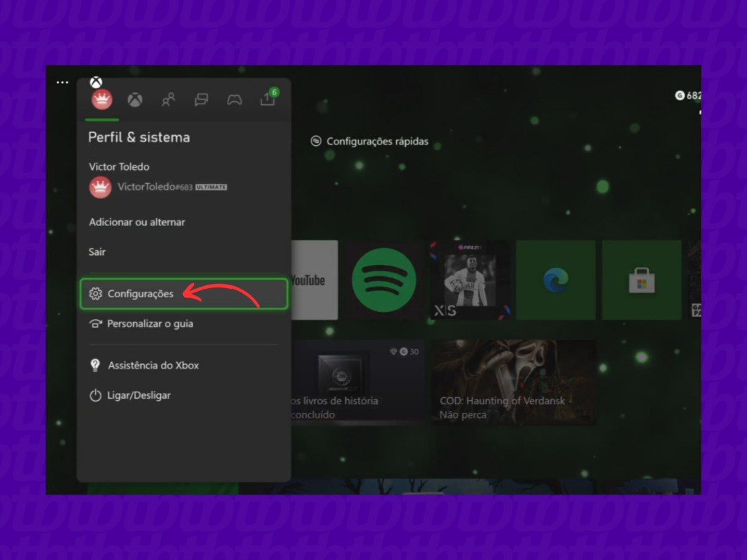Viewport: 747px width, 560px height.
Task: Select VictorToledo#683 profile entry
Action: coord(155,187)
